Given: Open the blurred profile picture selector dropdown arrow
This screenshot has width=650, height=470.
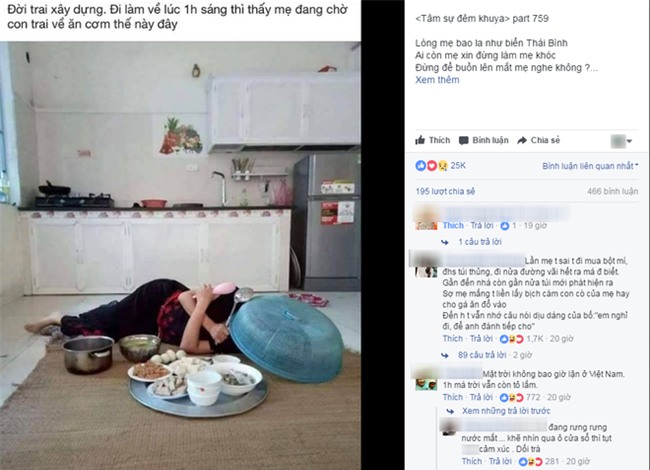Looking at the screenshot, I should [x=629, y=141].
